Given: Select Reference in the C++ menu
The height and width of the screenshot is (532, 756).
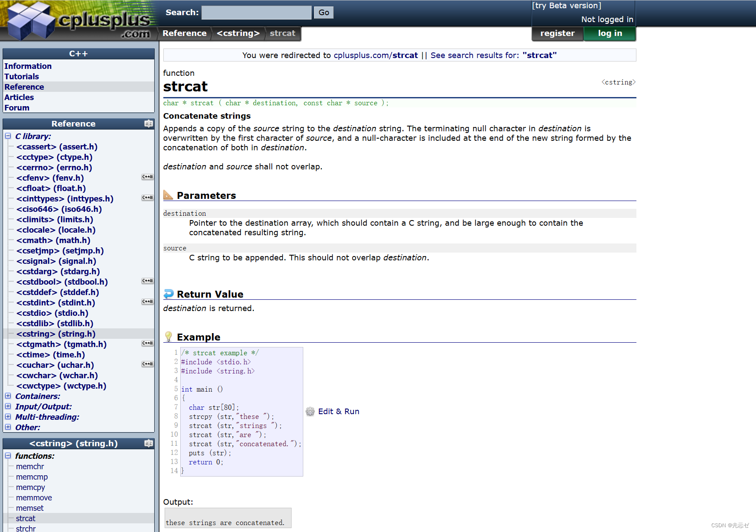Looking at the screenshot, I should point(24,87).
